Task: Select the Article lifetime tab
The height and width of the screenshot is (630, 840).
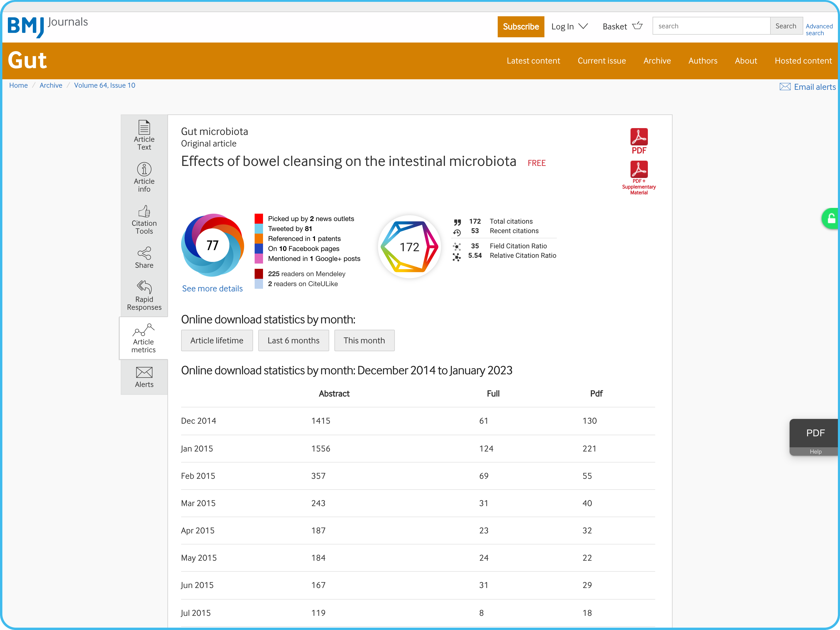Action: click(217, 340)
